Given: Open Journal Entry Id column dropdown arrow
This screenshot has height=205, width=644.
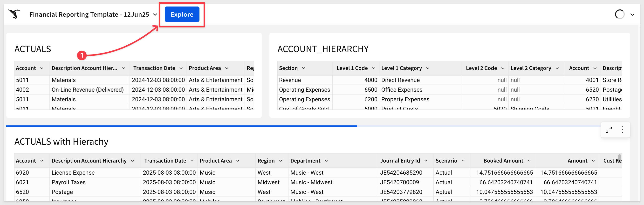Looking at the screenshot, I should click(426, 161).
